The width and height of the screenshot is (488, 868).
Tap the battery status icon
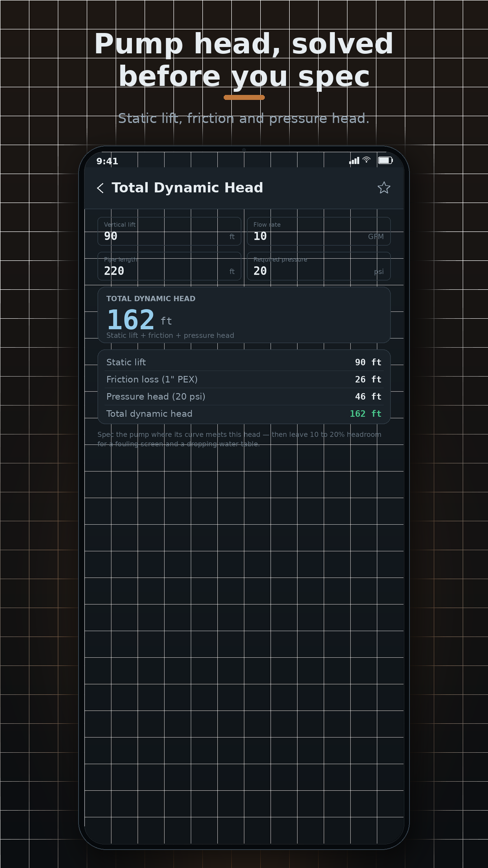point(385,160)
